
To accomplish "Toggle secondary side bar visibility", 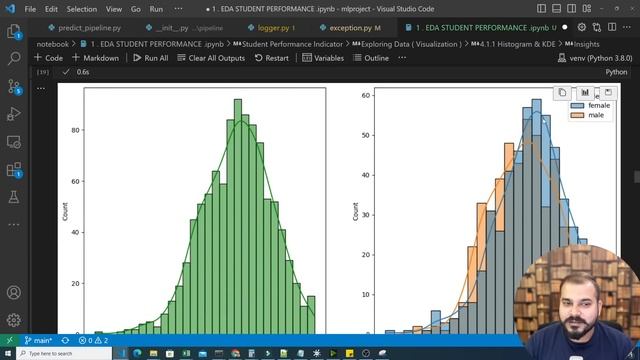I will (571, 9).
